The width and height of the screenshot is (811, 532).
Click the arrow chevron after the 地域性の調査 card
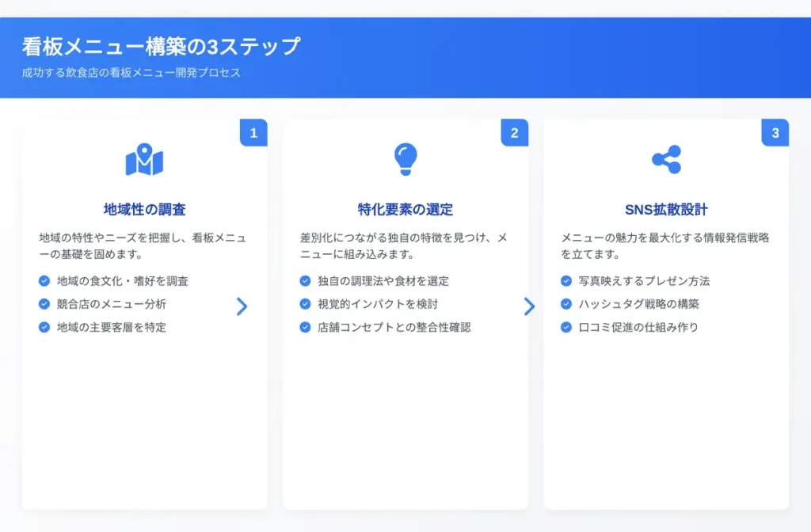[242, 306]
